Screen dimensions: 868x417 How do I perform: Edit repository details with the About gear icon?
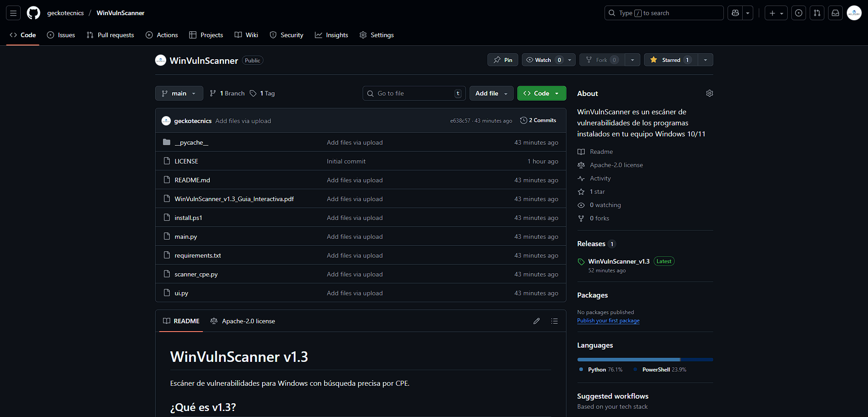710,93
